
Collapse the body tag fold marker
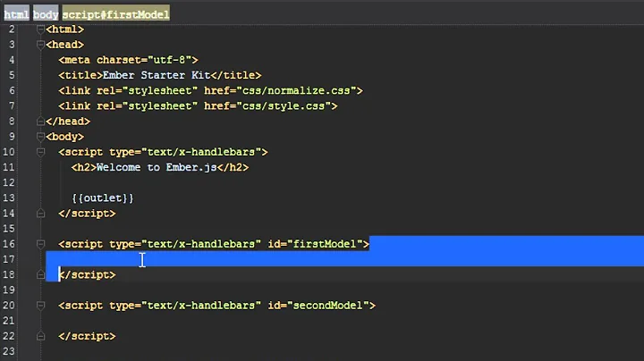pyautogui.click(x=40, y=137)
